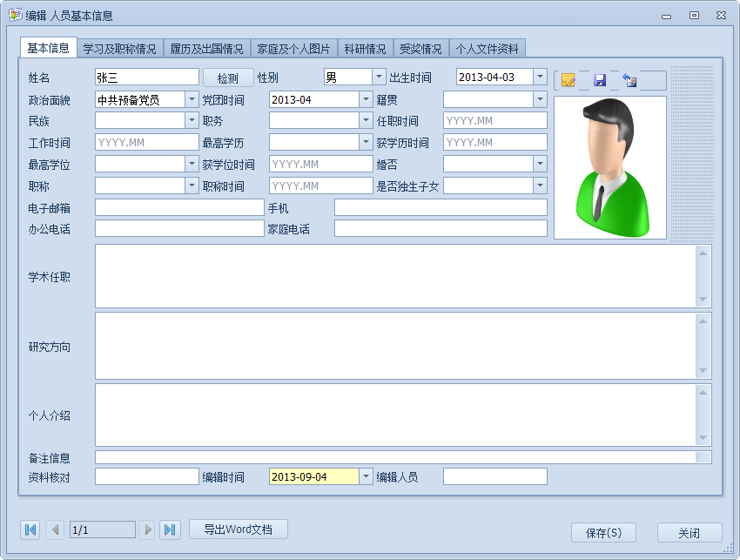The height and width of the screenshot is (560, 740).
Task: Click 学术任职 scrollbar down arrow
Action: 703,299
